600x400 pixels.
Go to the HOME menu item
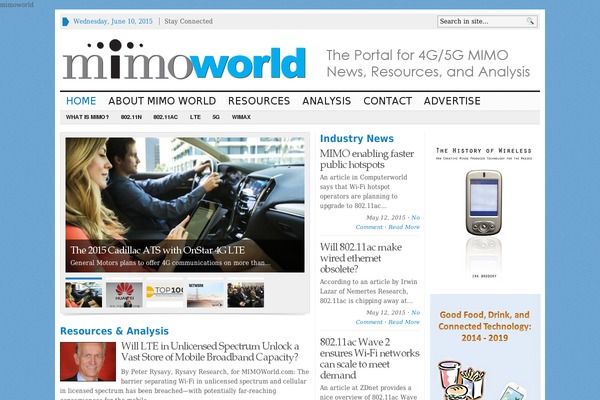[81, 101]
